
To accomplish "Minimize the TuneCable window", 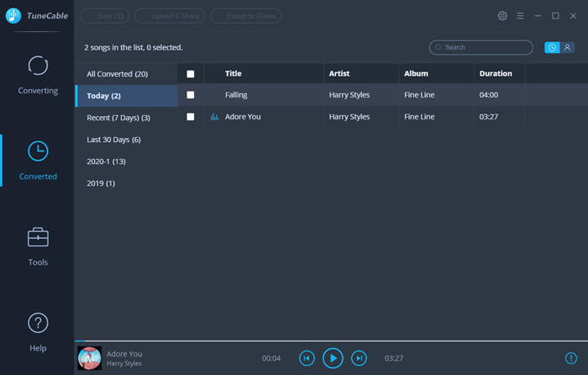I will click(x=538, y=16).
